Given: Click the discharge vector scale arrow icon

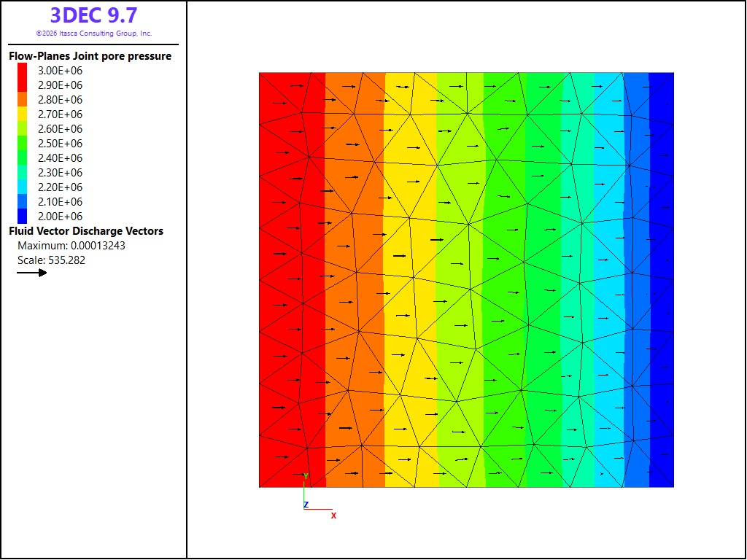Looking at the screenshot, I should (32, 273).
